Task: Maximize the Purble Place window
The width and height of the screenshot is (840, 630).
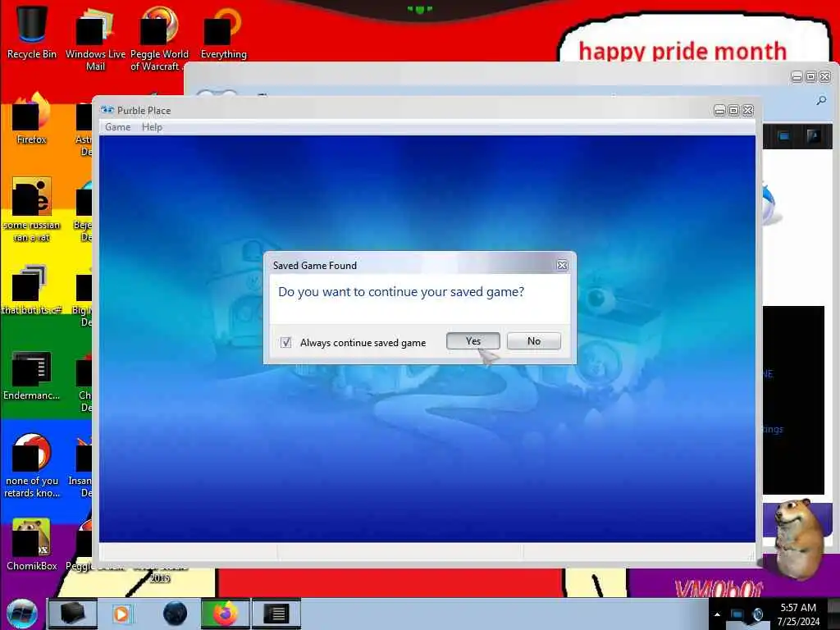Action: coord(734,111)
